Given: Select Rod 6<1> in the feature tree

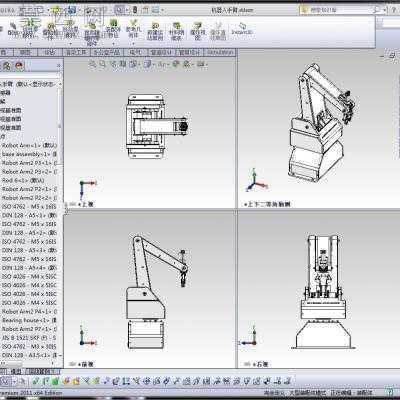Looking at the screenshot, I should click(23, 180).
